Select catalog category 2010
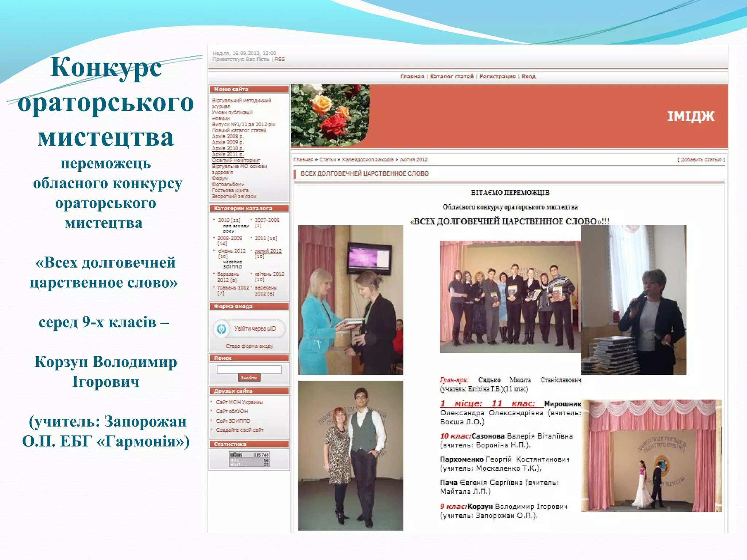 tap(229, 220)
